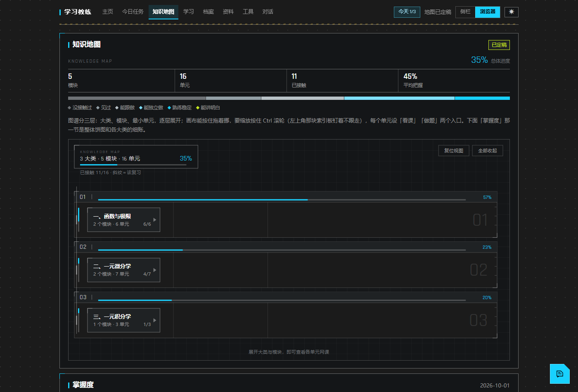Click the 45% 平均把握 stat
The width and height of the screenshot is (578, 392).
(454, 80)
